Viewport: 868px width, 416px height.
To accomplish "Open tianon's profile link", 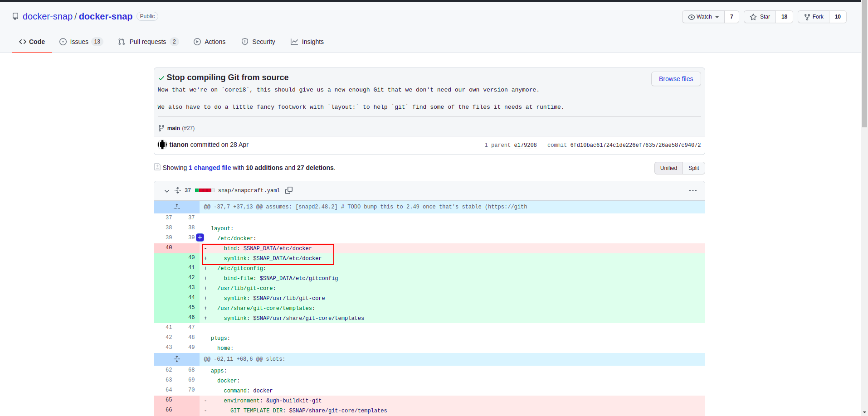I will coord(179,145).
